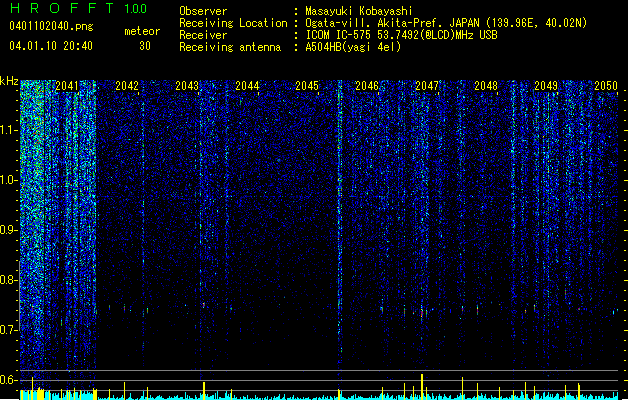The height and width of the screenshot is (400, 629).
Task: Click the 2050 time marker
Action: tap(606, 86)
